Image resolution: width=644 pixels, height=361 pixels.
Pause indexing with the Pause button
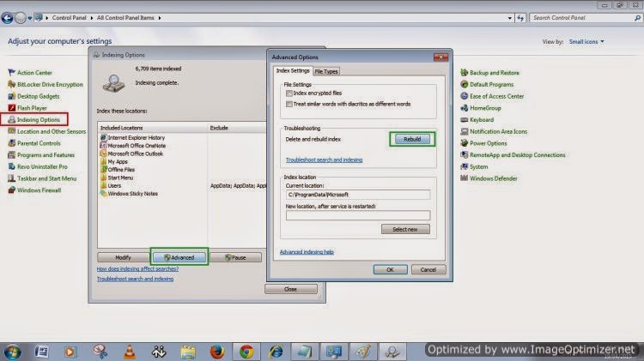coord(235,257)
